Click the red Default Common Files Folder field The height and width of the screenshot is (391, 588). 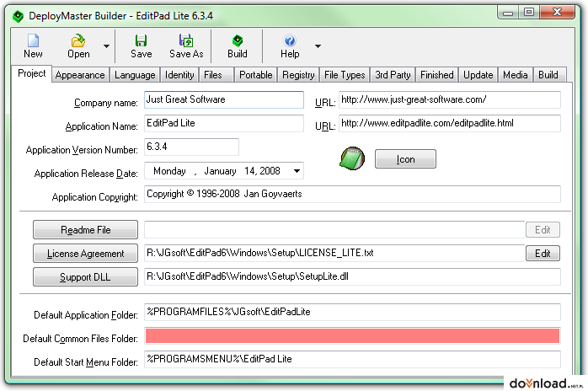point(352,336)
